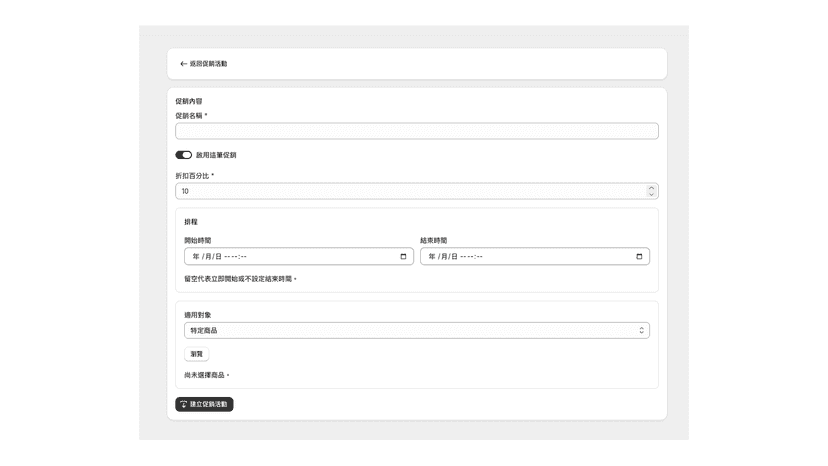
Task: Click the 建立促銷活動 submit button
Action: tap(204, 404)
